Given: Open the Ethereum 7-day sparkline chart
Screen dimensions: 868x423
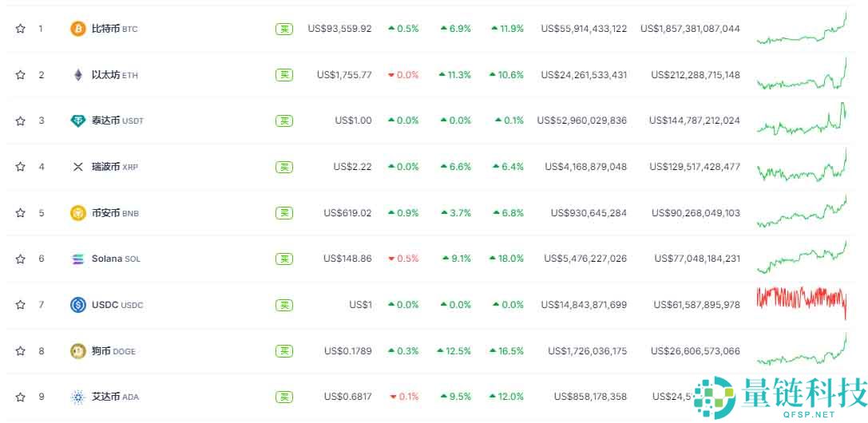Looking at the screenshot, I should 802,74.
